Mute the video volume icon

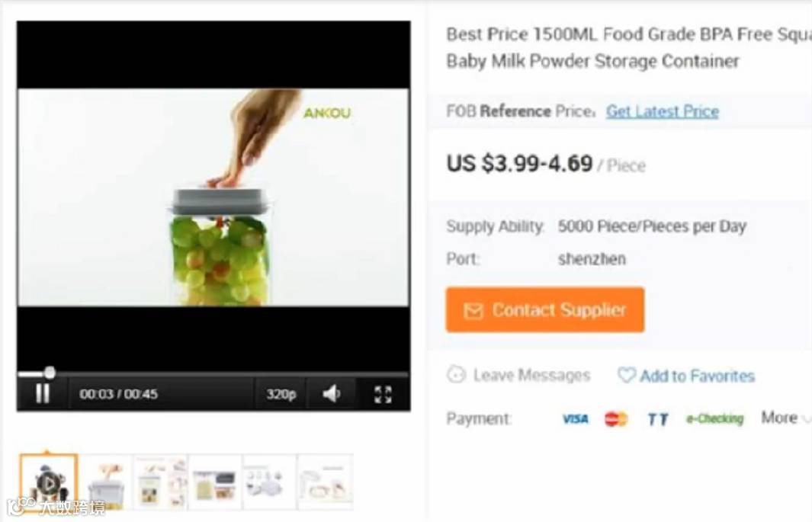(x=332, y=394)
